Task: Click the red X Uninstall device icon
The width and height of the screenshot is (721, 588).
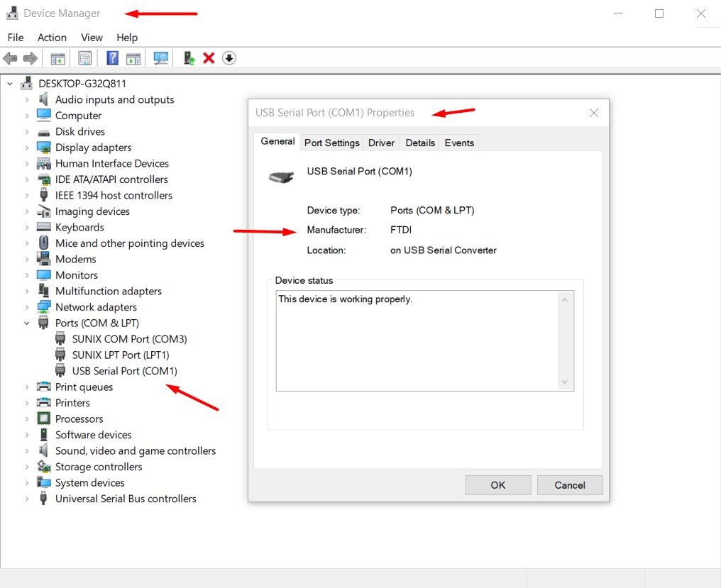Action: pos(209,58)
